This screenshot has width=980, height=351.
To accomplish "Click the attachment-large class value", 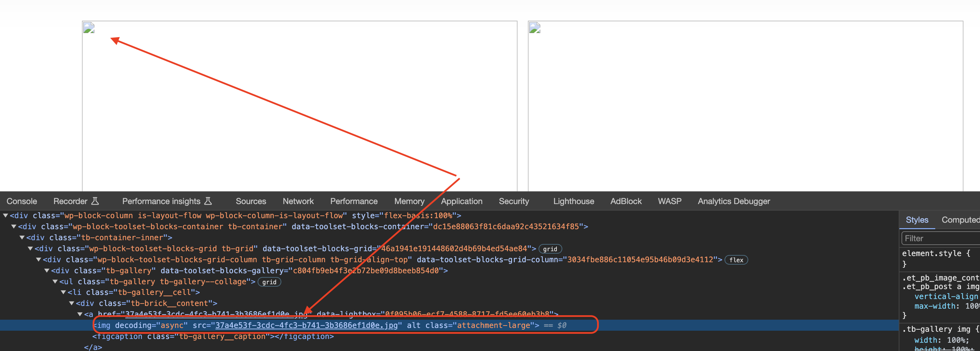I will (x=493, y=326).
